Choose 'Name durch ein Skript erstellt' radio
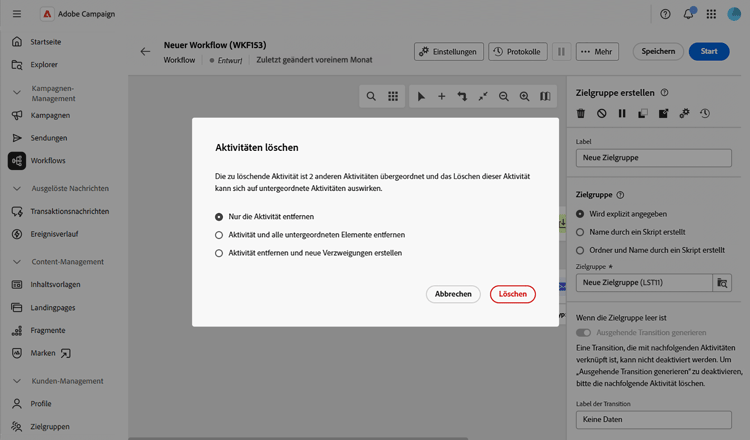The height and width of the screenshot is (440, 750). [580, 232]
